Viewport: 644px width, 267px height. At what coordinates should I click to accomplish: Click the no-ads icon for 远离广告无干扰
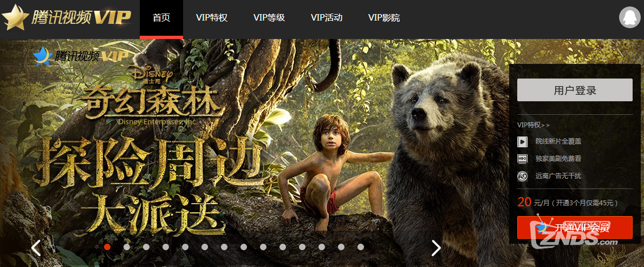[523, 176]
